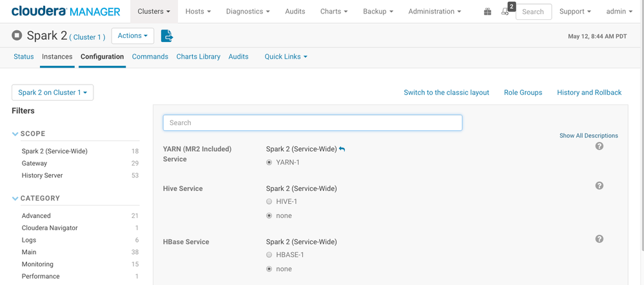Open the Clusters menu

tap(154, 12)
